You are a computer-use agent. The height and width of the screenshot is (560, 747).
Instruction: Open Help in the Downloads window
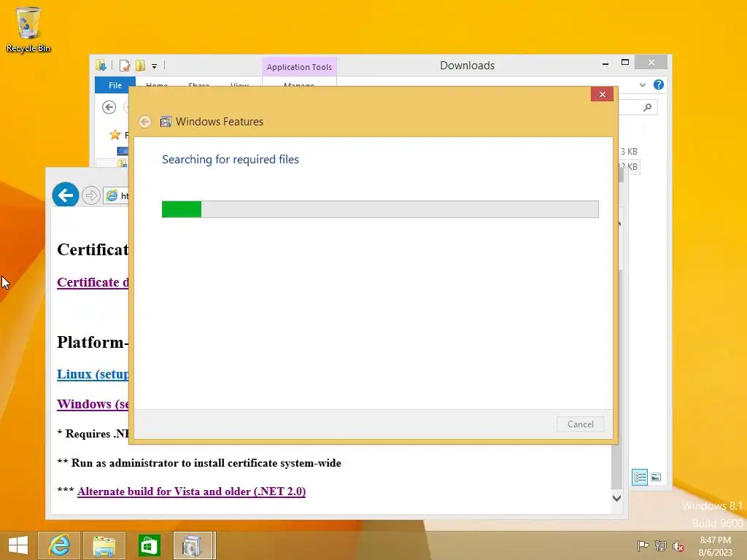659,85
